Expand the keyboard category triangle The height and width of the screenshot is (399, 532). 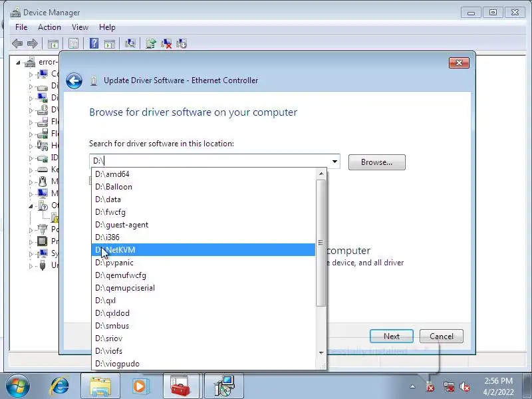tap(31, 170)
